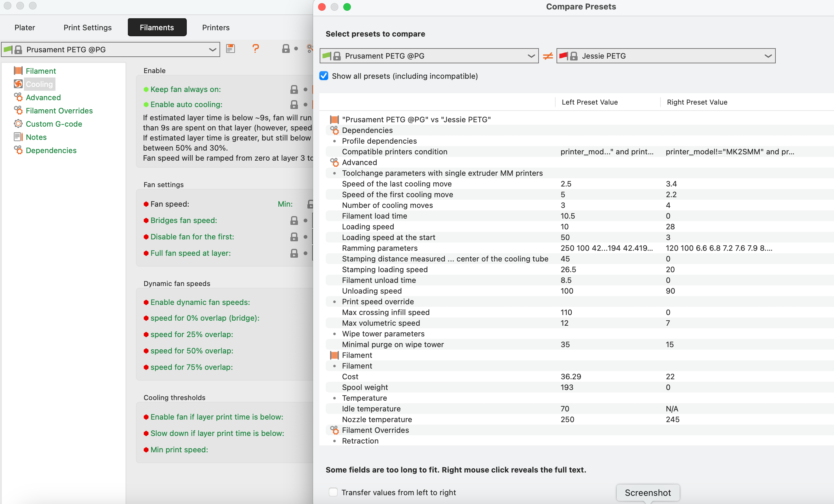Click the save preset floppy icon

231,49
